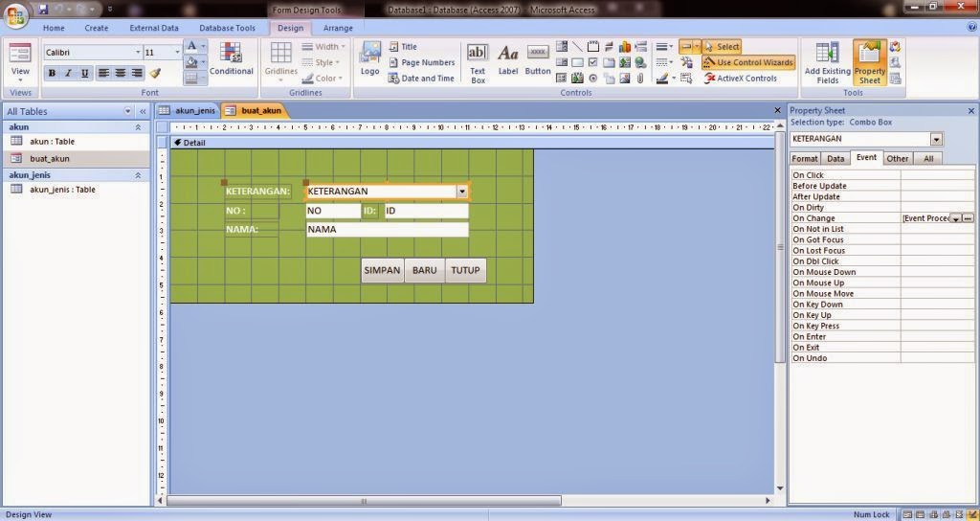
Task: Select the Option Button control icon
Action: [x=593, y=79]
